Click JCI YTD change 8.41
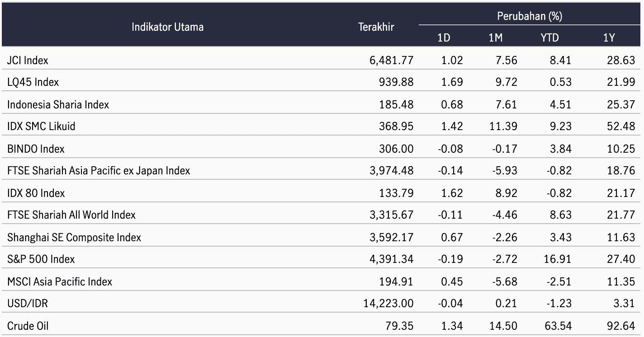 (560, 60)
